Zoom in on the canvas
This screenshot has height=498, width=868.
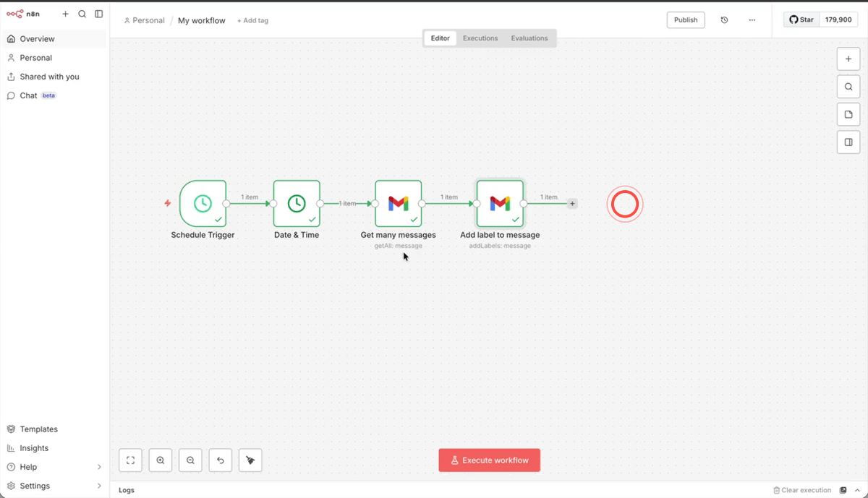coord(161,460)
